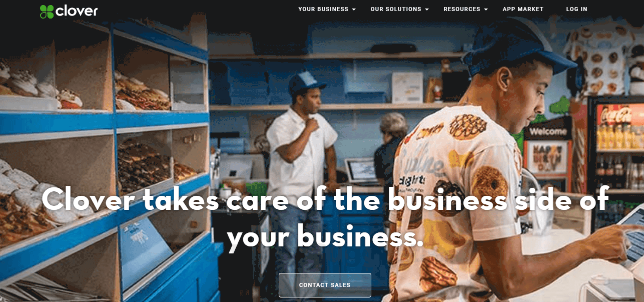
Task: Click the laptop on the back counter
Action: click(x=362, y=170)
